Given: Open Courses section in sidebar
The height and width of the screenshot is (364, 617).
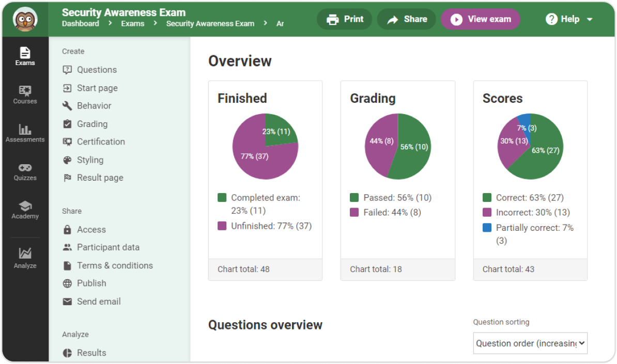Looking at the screenshot, I should [x=25, y=94].
